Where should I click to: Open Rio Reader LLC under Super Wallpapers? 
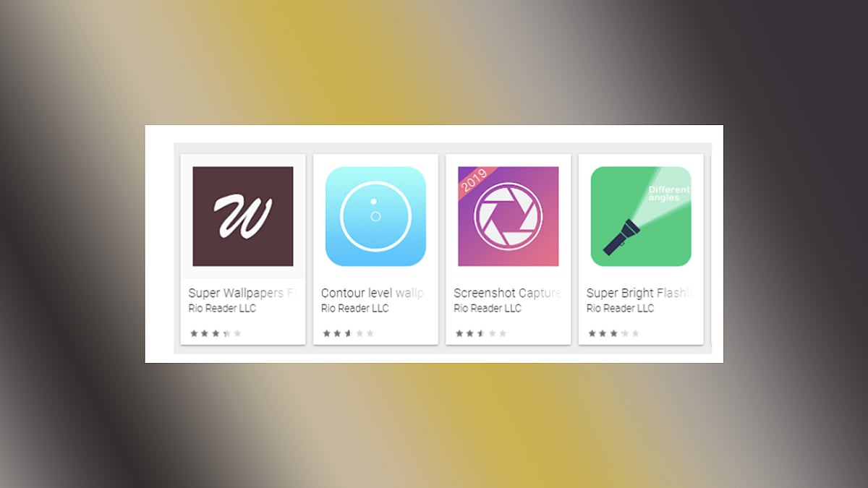coord(222,308)
